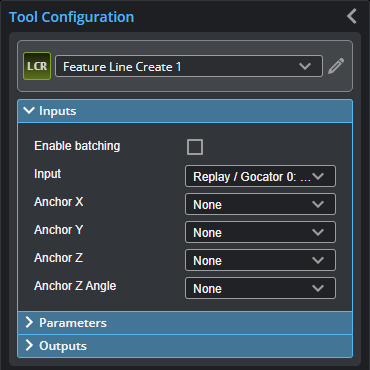Click the Tool Configuration title

(71, 17)
